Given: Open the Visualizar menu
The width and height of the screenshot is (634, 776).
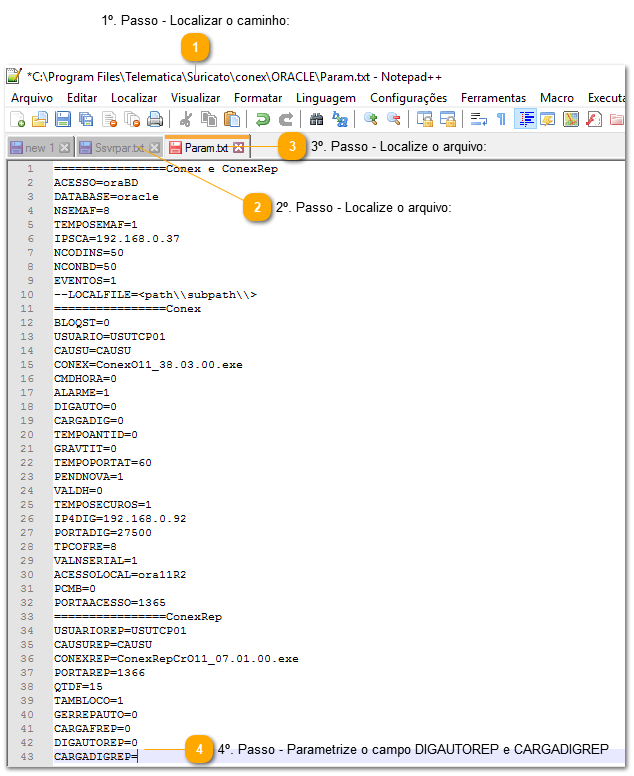Looking at the screenshot, I should [x=195, y=98].
